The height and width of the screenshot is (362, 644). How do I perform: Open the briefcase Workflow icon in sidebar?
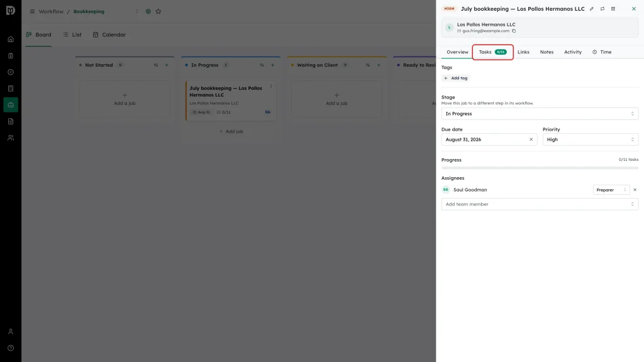coord(11,105)
